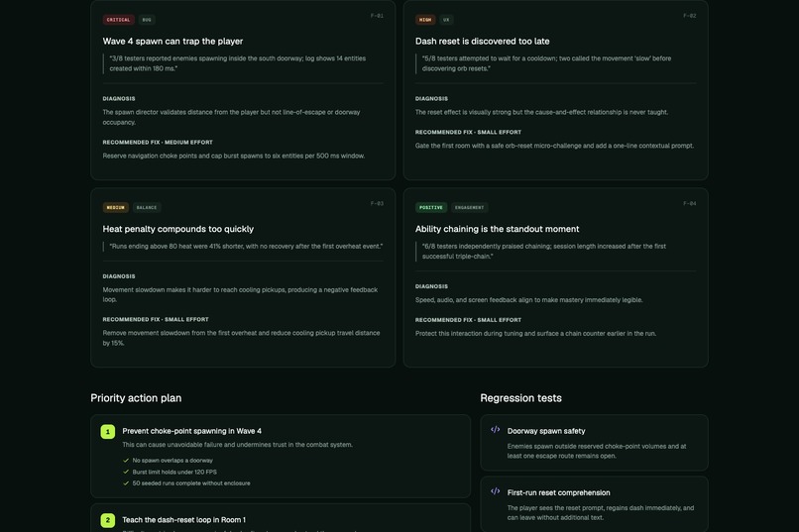Click the BUG category tag
Screen dimensions: 799x532
pos(147,20)
